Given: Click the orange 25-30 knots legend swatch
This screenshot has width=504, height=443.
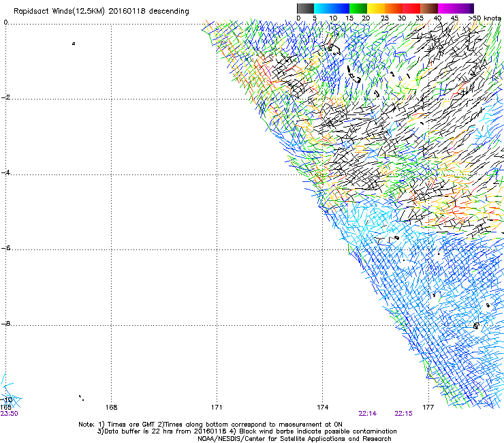Looking at the screenshot, I should click(x=394, y=8).
